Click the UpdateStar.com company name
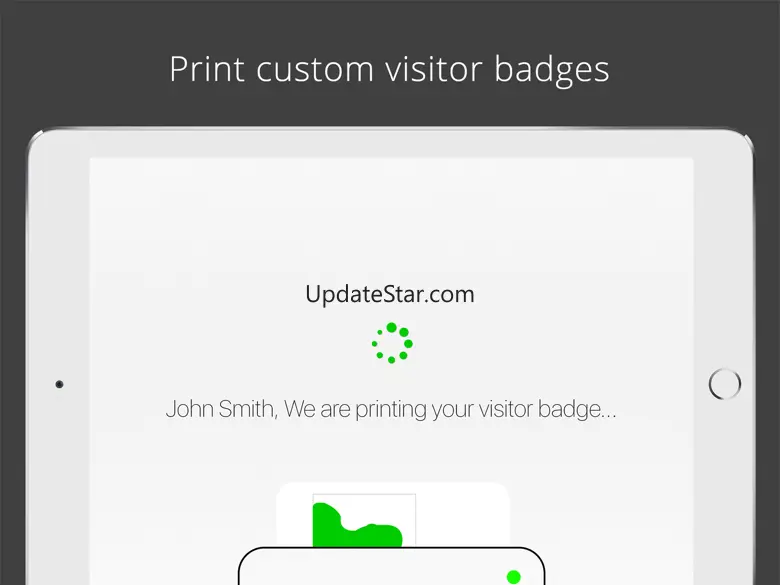 click(x=390, y=294)
